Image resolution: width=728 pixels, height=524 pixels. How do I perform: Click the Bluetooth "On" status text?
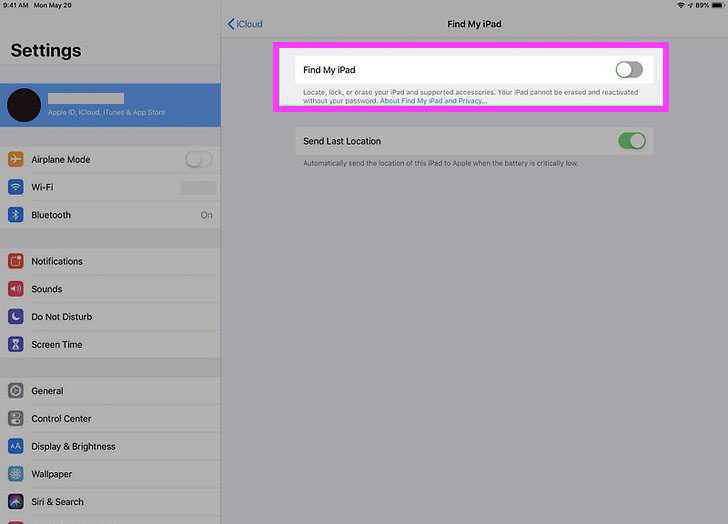207,215
